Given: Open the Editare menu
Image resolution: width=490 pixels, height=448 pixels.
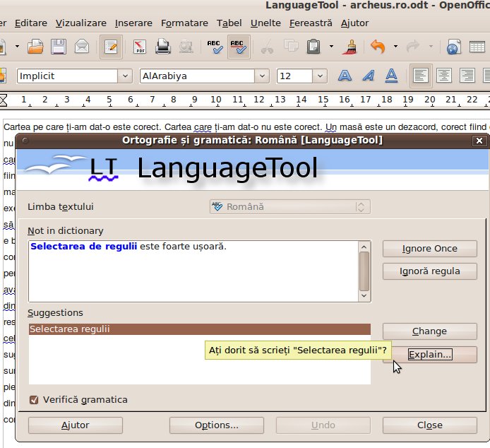Looking at the screenshot, I should (x=31, y=23).
